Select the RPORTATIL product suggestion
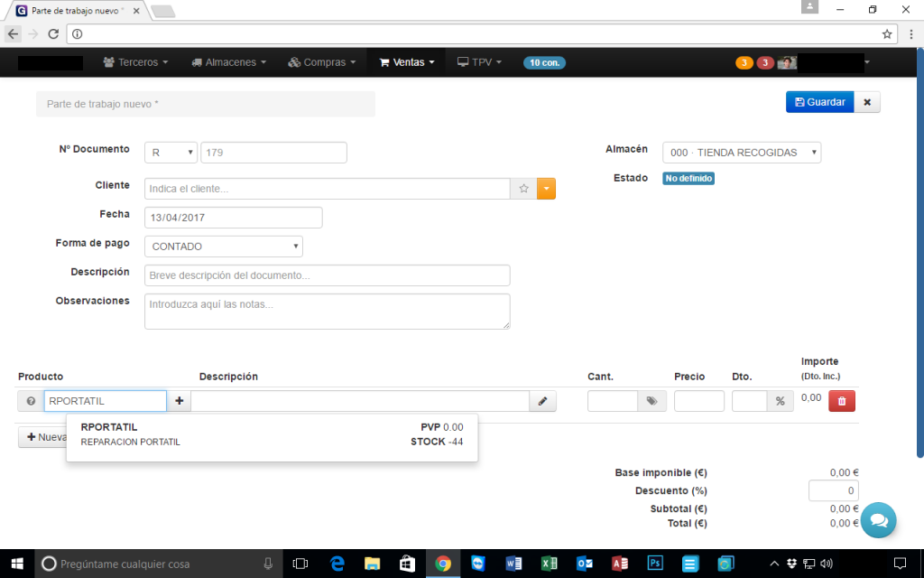This screenshot has height=578, width=924. pos(272,434)
